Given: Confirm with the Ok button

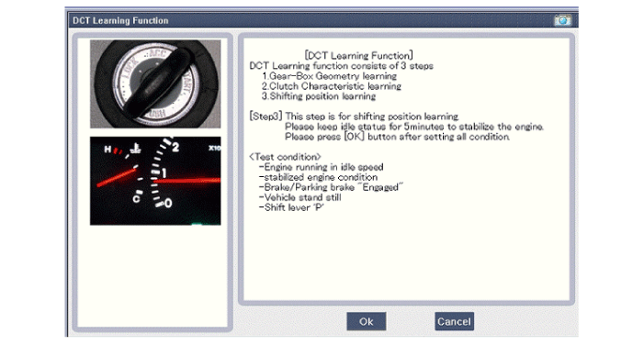Looking at the screenshot, I should click(x=366, y=321).
